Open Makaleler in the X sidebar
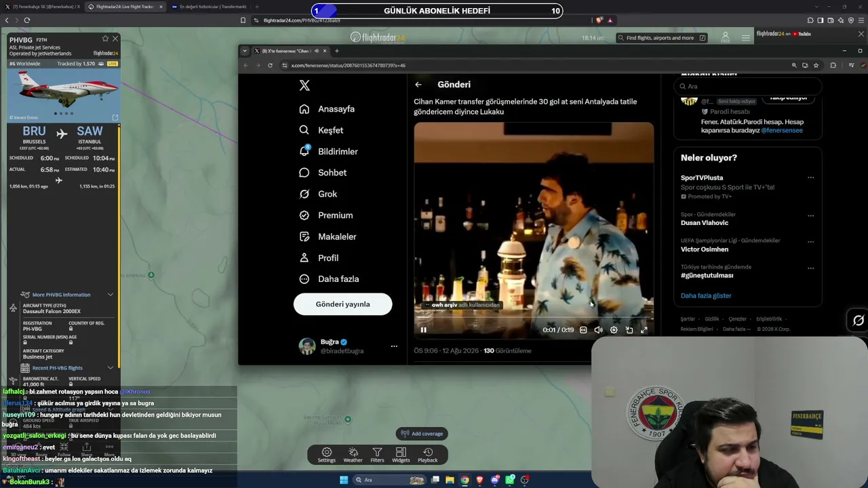The width and height of the screenshot is (868, 488). pyautogui.click(x=328, y=237)
